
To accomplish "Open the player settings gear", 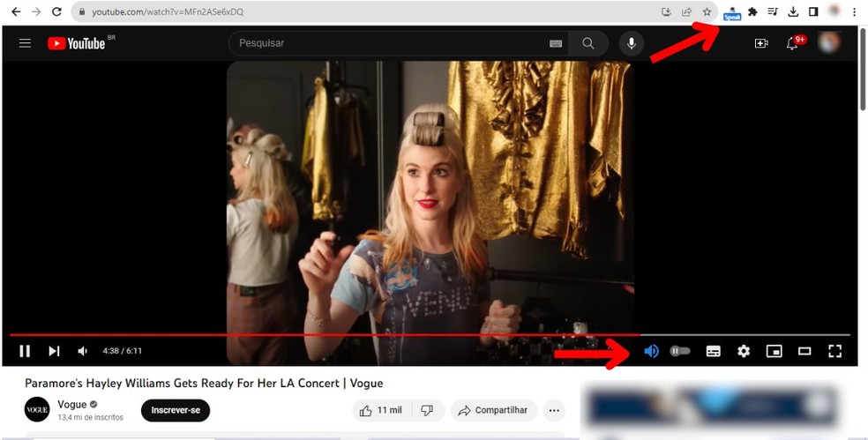I will [744, 351].
